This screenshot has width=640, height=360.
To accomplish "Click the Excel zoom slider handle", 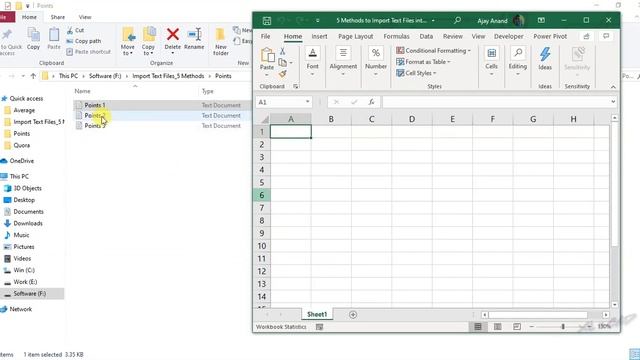I will coord(563,327).
